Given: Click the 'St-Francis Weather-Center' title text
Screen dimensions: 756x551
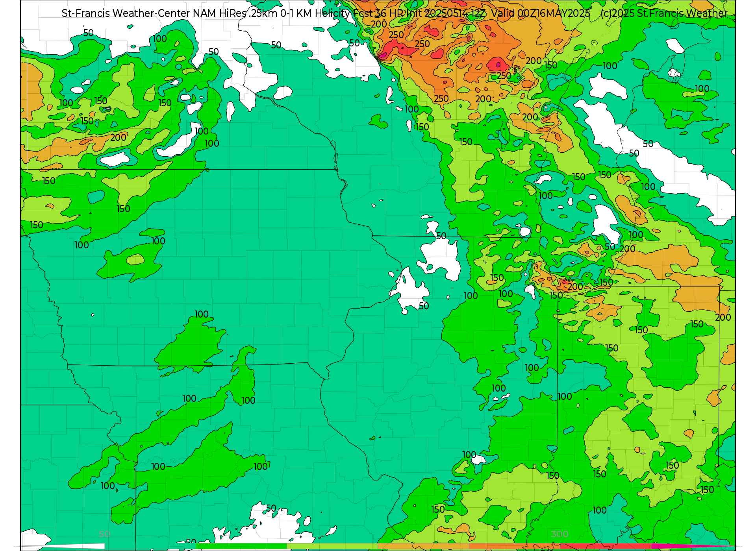Looking at the screenshot, I should (x=126, y=13).
